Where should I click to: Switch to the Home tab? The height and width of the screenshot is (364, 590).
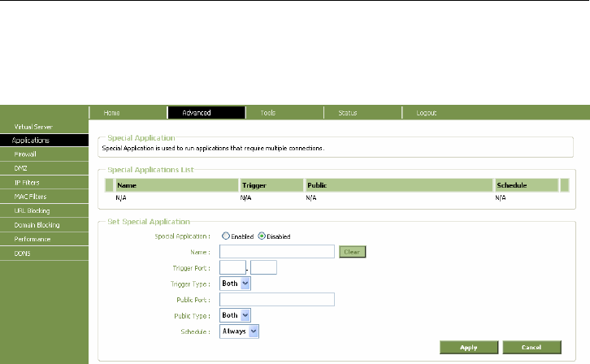[x=112, y=113]
